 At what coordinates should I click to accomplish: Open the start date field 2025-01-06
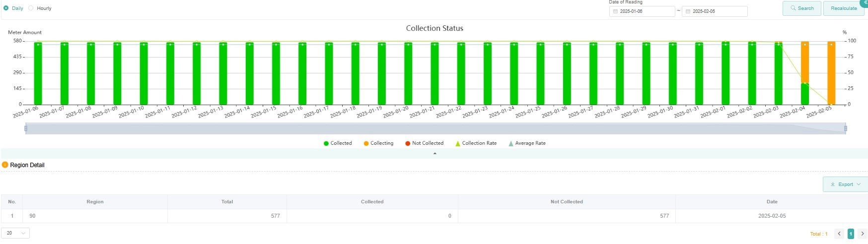(x=642, y=11)
